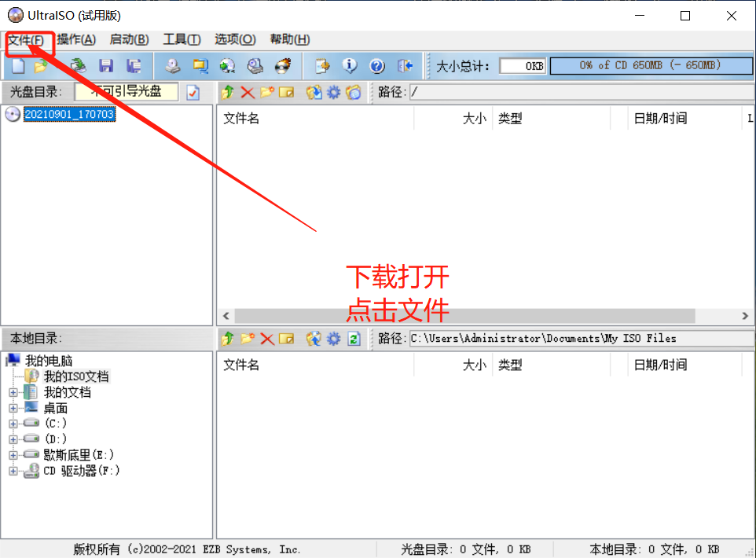756x558 pixels.
Task: Expand the 我的文档 tree node
Action: point(13,393)
